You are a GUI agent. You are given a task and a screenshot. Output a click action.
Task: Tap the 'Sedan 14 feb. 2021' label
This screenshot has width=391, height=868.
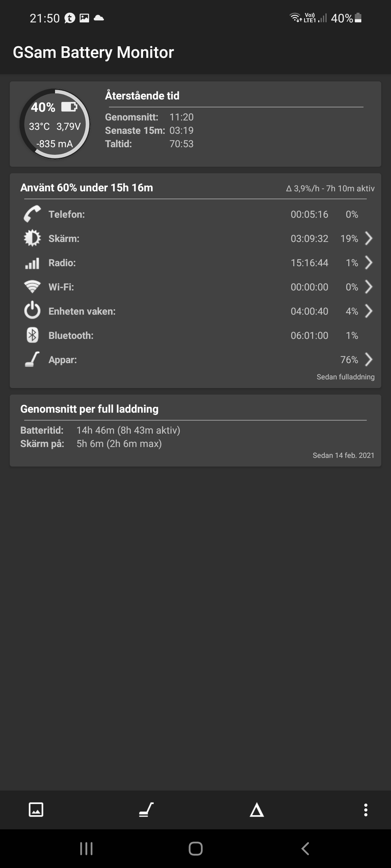(x=343, y=455)
